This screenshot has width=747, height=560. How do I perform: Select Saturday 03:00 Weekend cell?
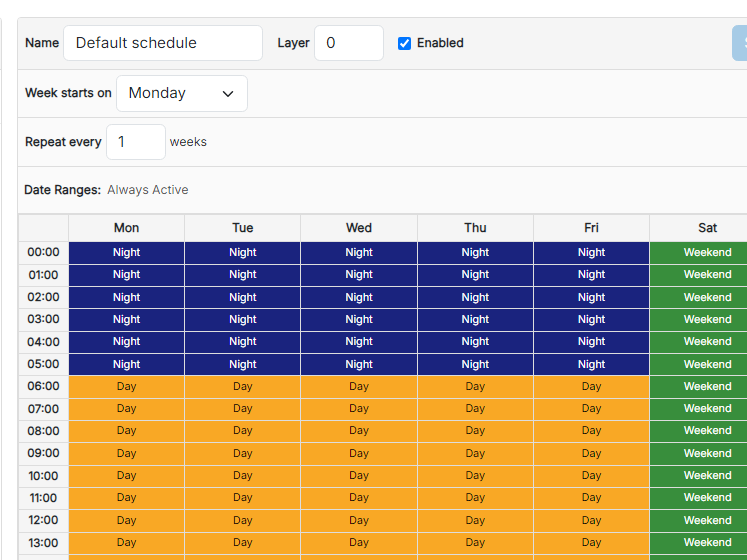pyautogui.click(x=698, y=319)
